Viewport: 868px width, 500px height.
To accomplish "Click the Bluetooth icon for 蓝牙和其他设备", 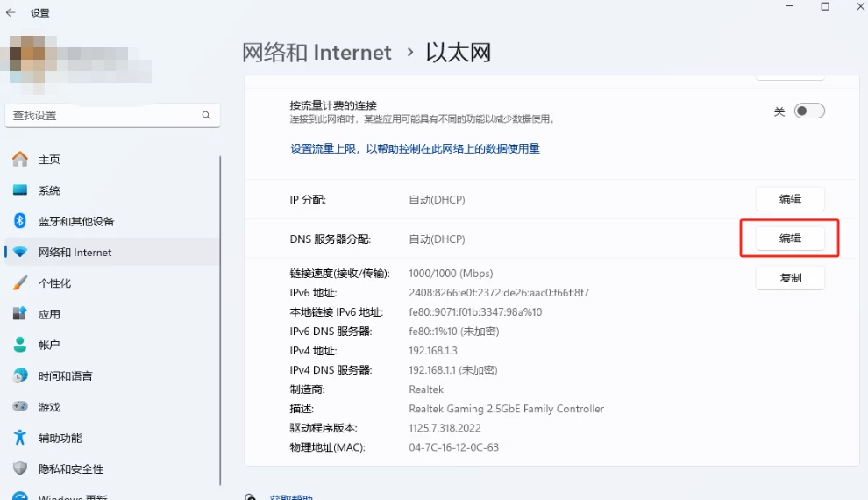I will click(20, 221).
